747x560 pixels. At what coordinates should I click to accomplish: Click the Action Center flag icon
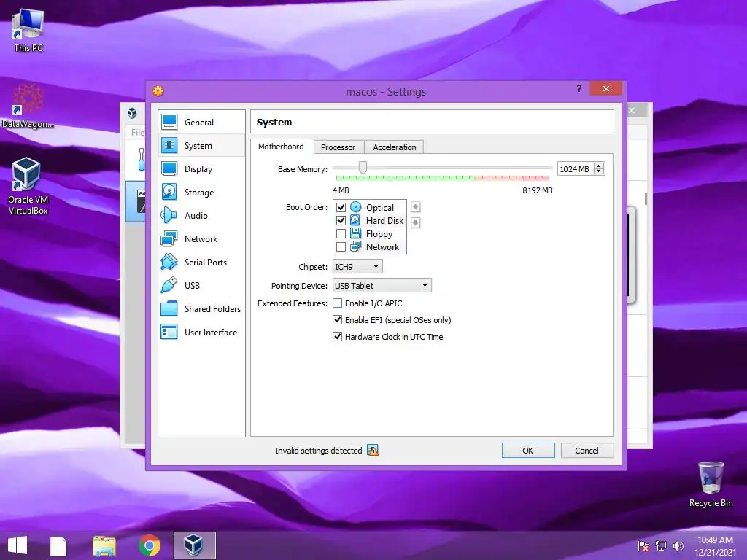(643, 545)
